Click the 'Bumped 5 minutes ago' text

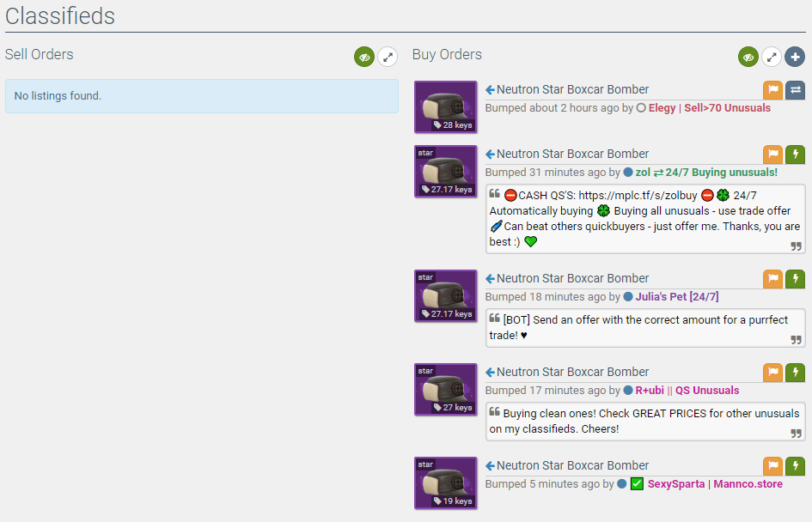pyautogui.click(x=543, y=484)
